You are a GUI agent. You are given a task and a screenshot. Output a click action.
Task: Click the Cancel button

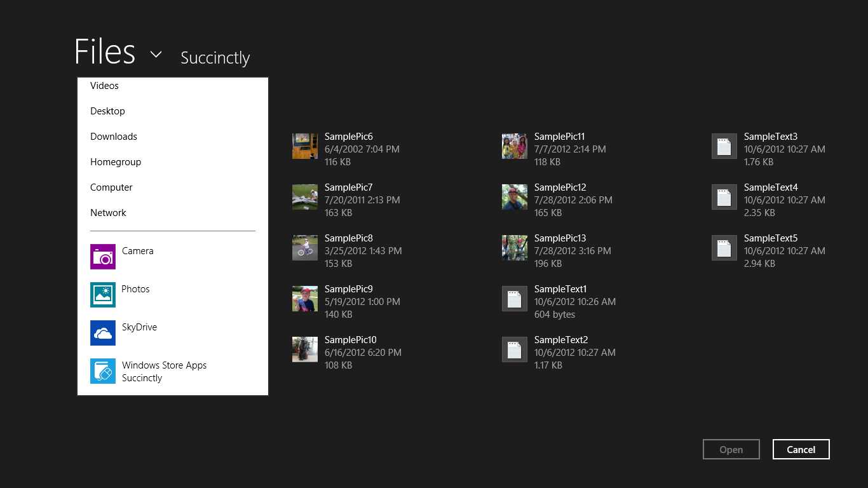click(x=801, y=449)
